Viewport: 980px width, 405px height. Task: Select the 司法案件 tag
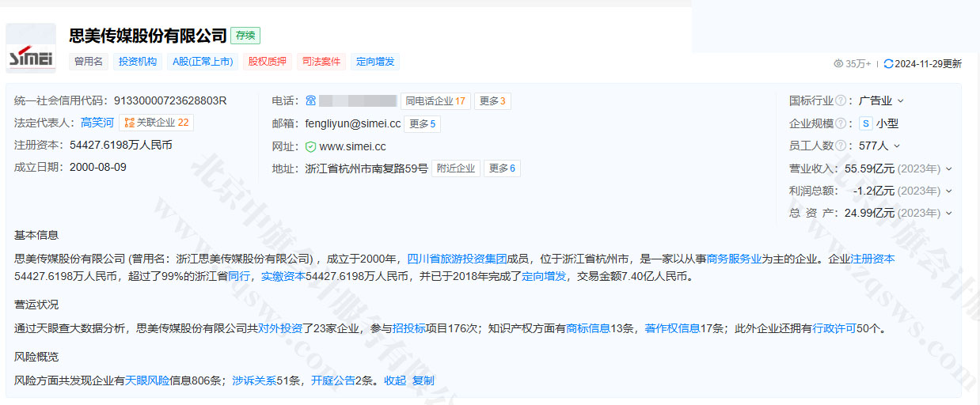[x=321, y=62]
